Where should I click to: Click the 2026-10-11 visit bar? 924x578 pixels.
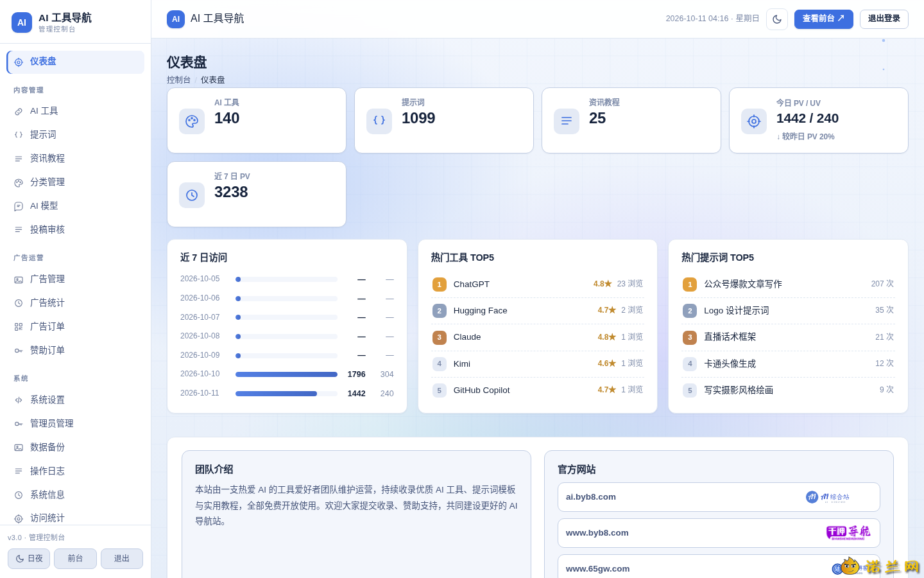286,394
